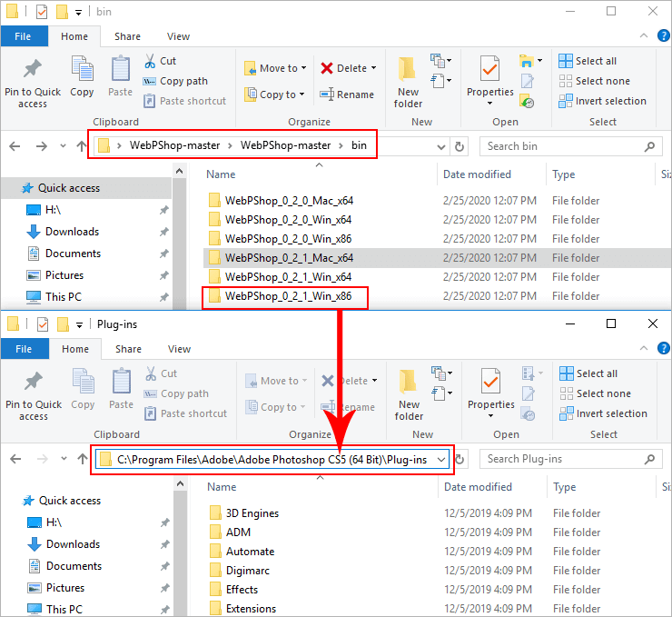Click the red Delete X in bin window
This screenshot has height=617, width=672.
(327, 68)
